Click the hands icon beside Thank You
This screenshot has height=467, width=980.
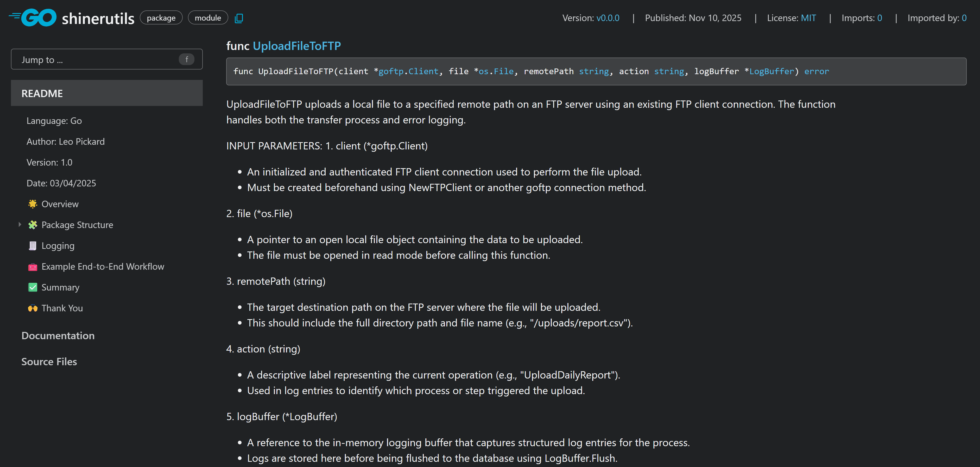[33, 308]
